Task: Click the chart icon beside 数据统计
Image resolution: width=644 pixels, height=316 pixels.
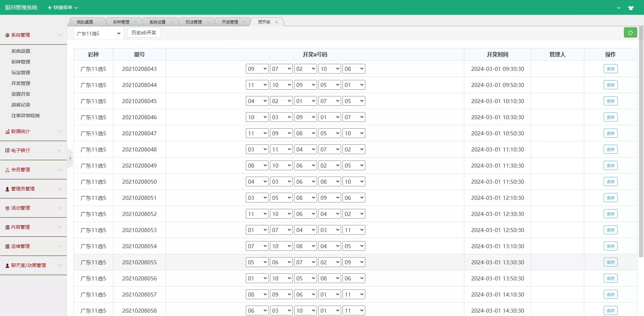Action: point(7,132)
